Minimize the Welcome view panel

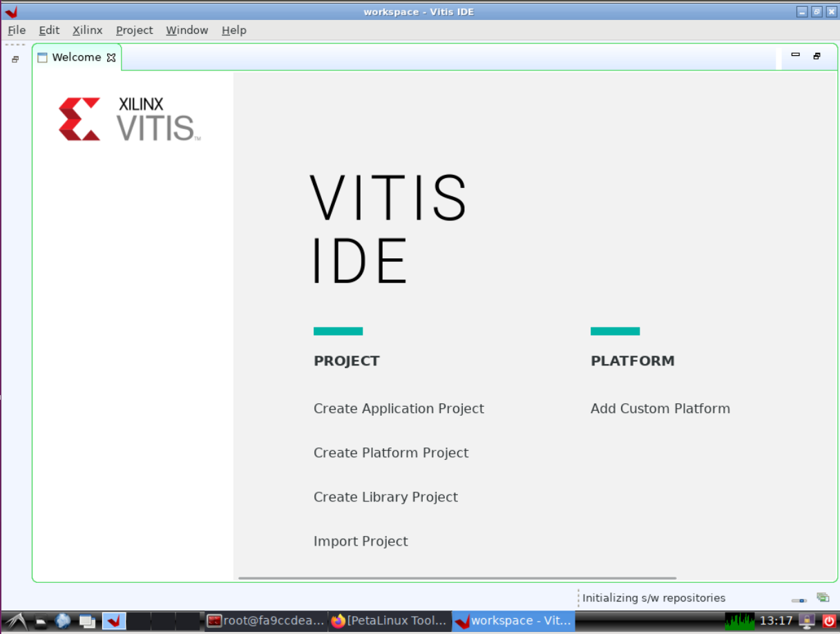coord(796,55)
